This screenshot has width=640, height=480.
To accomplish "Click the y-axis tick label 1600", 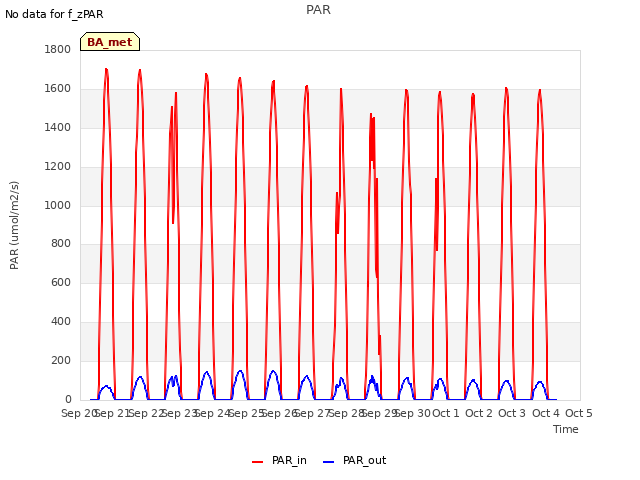I will (58, 89).
